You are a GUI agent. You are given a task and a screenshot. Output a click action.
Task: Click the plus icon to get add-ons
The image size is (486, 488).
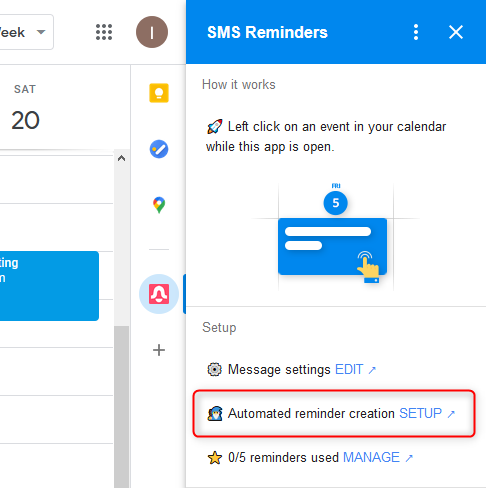click(x=159, y=350)
